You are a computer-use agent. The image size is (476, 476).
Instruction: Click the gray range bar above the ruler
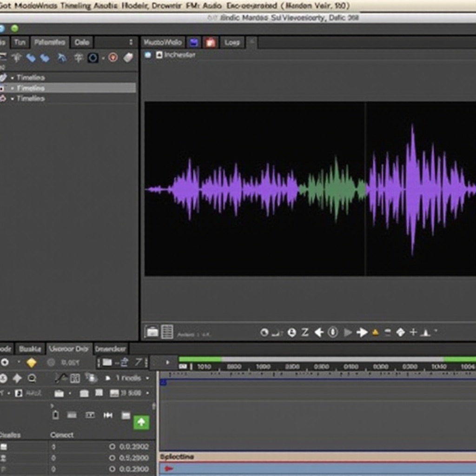[x=332, y=359]
